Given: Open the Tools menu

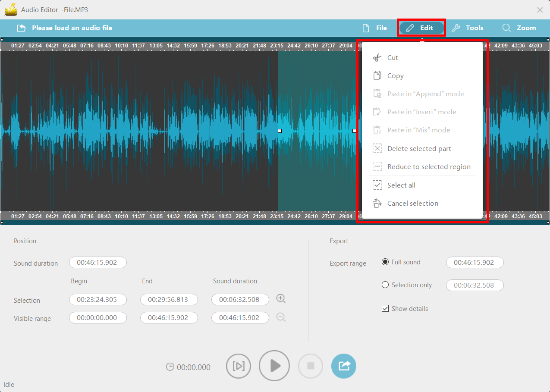Looking at the screenshot, I should click(x=468, y=28).
